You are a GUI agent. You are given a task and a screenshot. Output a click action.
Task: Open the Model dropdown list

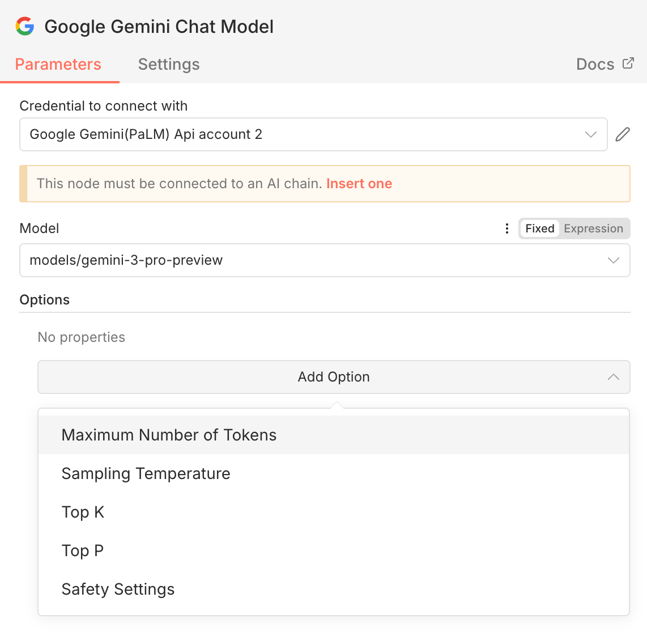click(x=324, y=260)
